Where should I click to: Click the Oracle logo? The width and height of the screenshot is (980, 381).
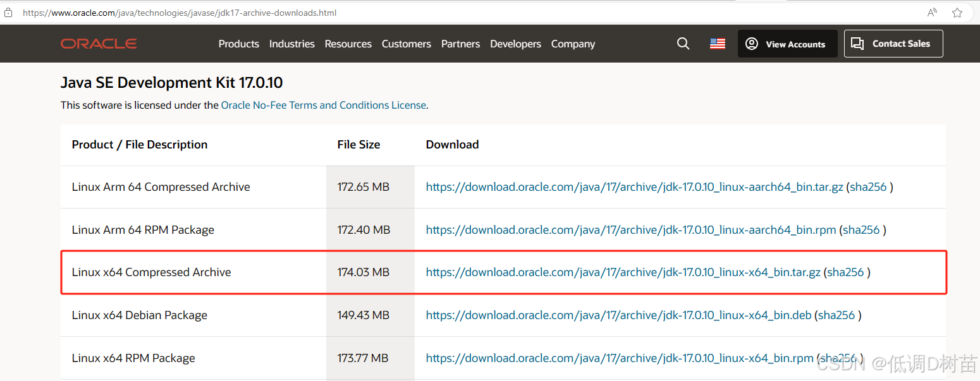coord(99,44)
